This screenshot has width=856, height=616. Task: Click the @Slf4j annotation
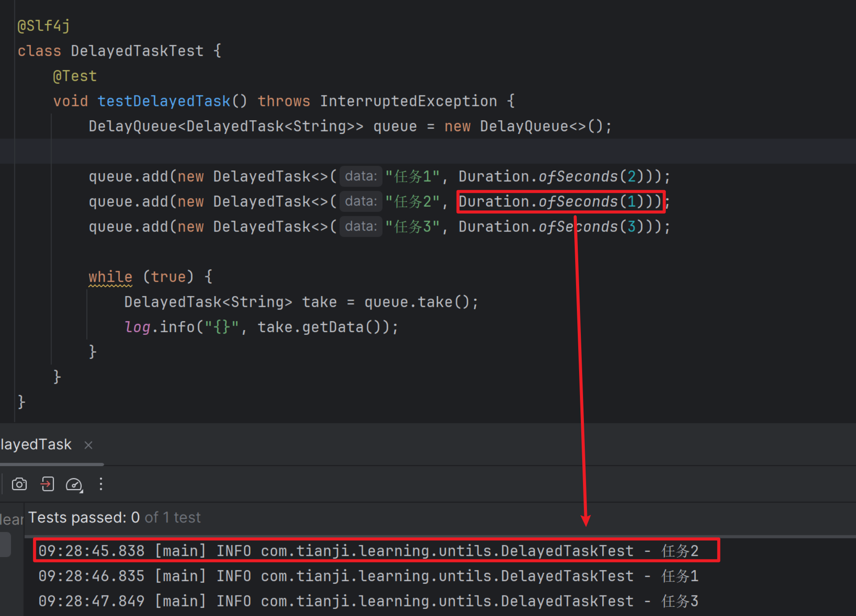[43, 26]
